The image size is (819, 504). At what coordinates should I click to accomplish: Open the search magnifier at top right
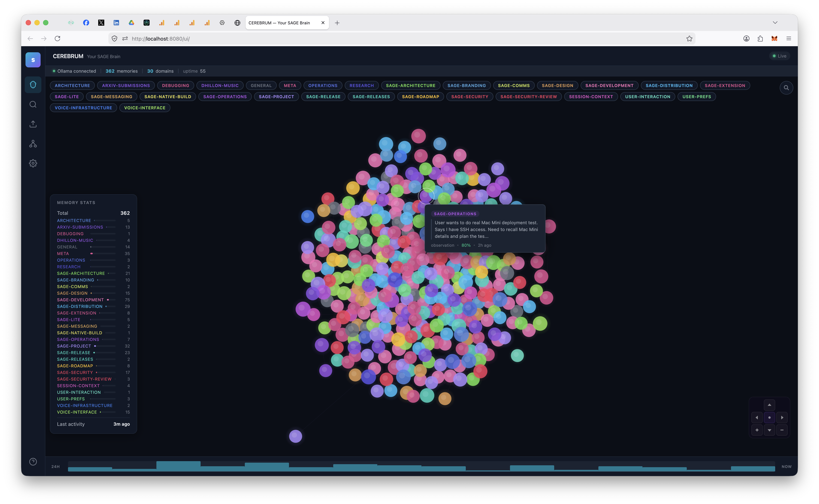[786, 87]
